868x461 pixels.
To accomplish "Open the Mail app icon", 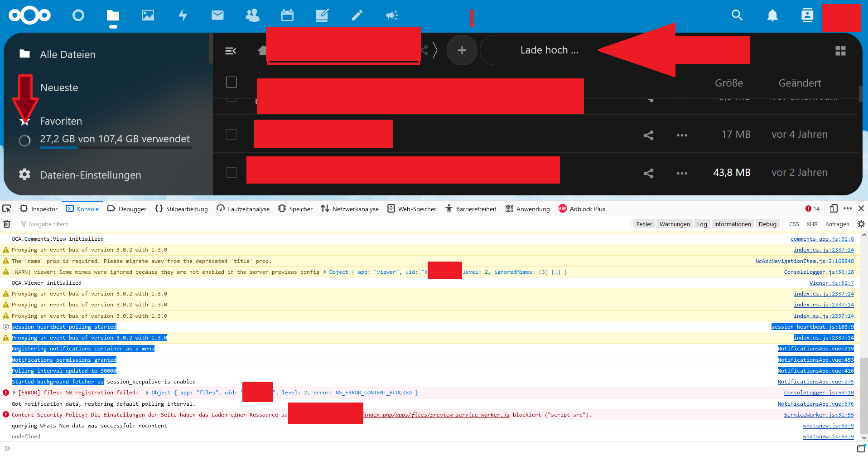I will point(217,15).
